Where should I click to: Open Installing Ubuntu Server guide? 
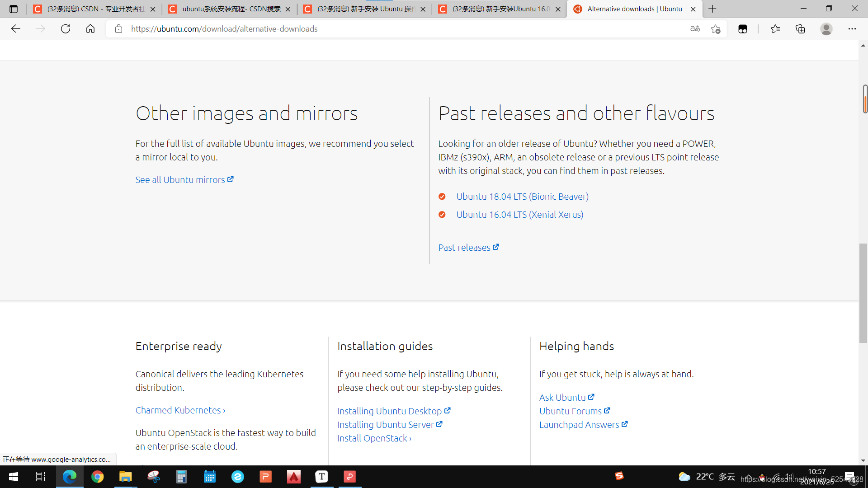[390, 425]
